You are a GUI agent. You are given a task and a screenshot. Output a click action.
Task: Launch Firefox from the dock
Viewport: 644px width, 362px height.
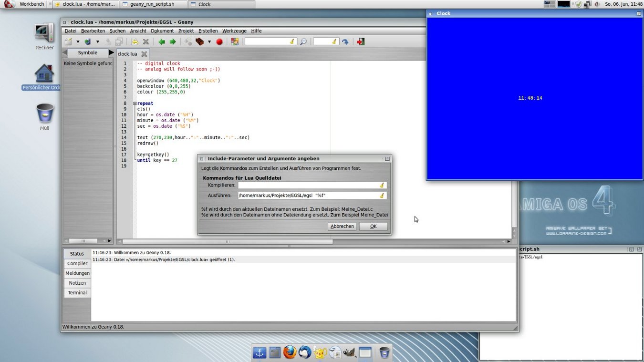tap(290, 352)
